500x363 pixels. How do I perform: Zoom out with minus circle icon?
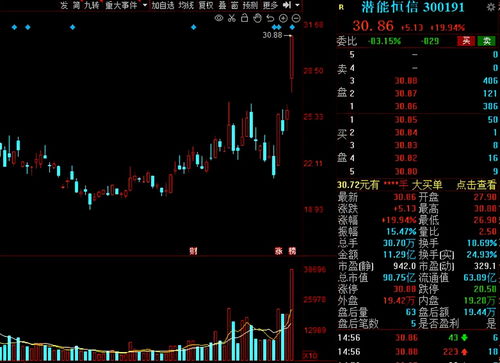[296, 18]
